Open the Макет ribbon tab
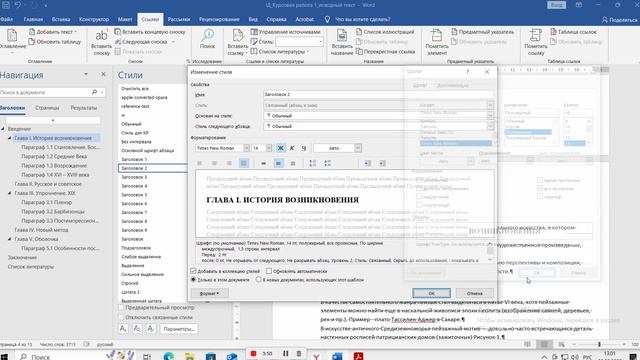The height and width of the screenshot is (360, 640). (125, 19)
